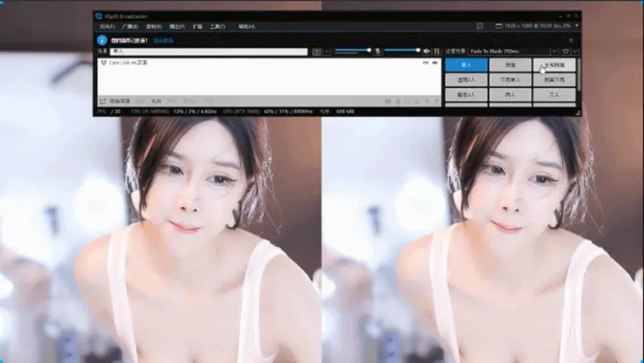
Task: Click the blue link in the notification bar
Action: point(164,41)
